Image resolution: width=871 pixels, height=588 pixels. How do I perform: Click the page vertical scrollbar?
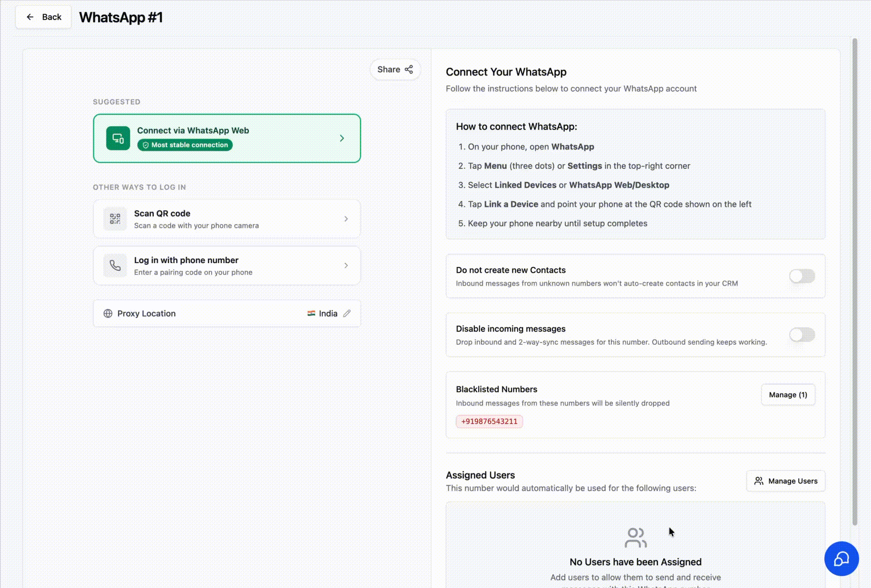click(855, 281)
